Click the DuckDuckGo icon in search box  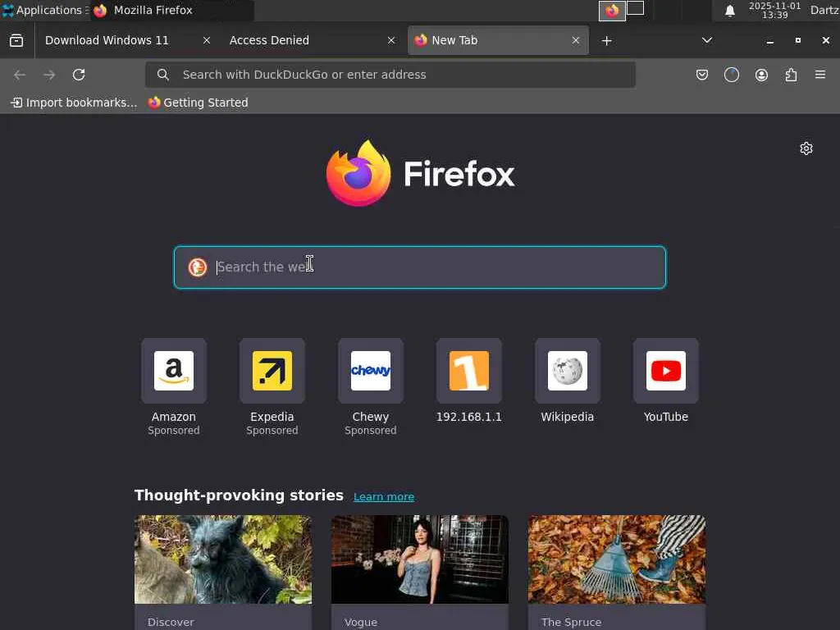pyautogui.click(x=197, y=267)
